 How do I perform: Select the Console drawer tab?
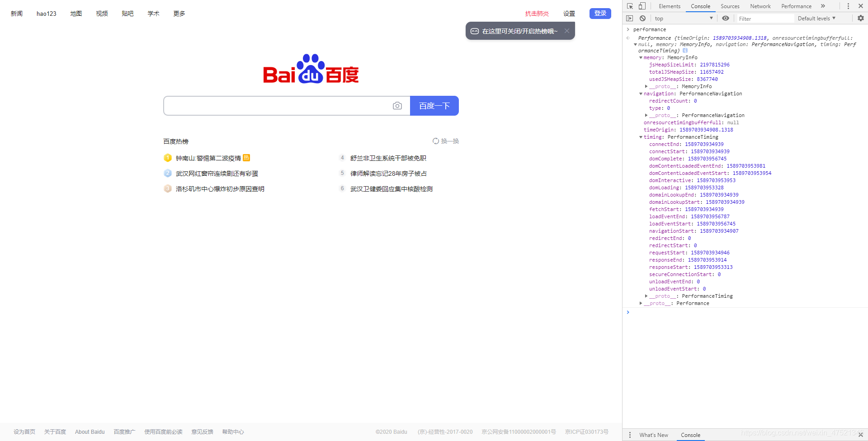(x=690, y=435)
